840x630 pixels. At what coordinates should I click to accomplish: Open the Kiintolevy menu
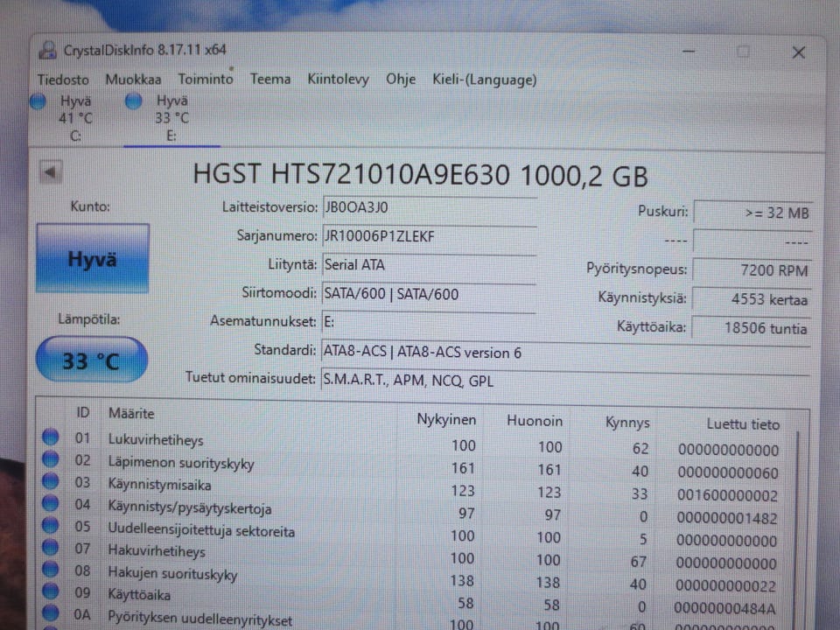[x=338, y=80]
